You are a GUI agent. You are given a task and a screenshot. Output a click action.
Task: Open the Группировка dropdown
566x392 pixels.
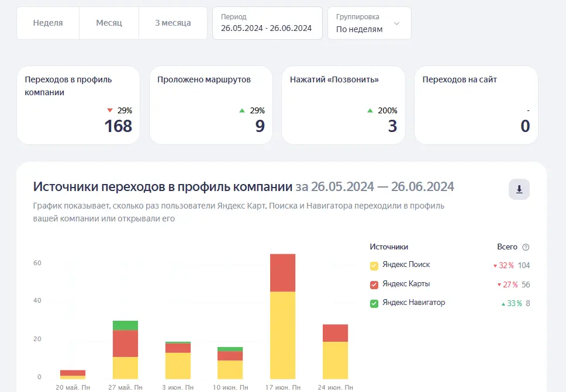[370, 23]
